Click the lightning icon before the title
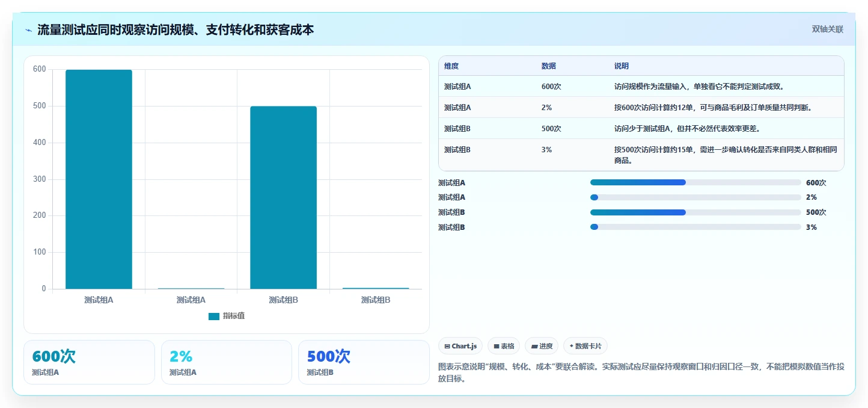 coord(28,30)
